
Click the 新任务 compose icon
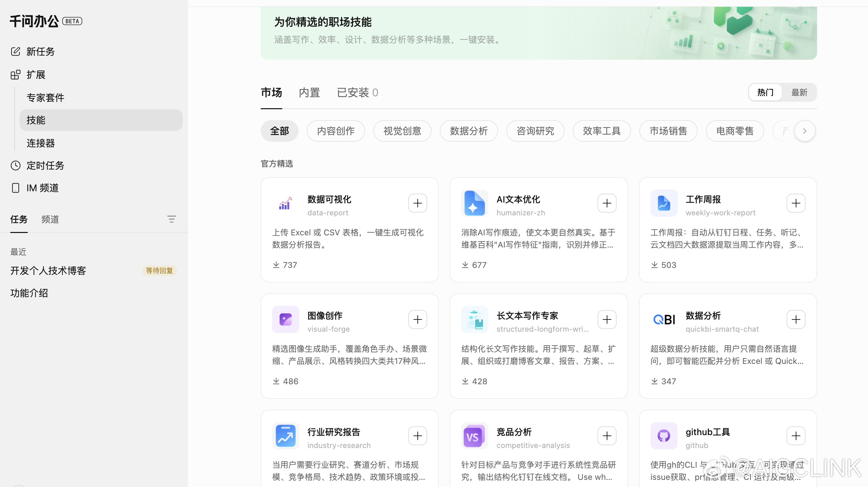15,51
